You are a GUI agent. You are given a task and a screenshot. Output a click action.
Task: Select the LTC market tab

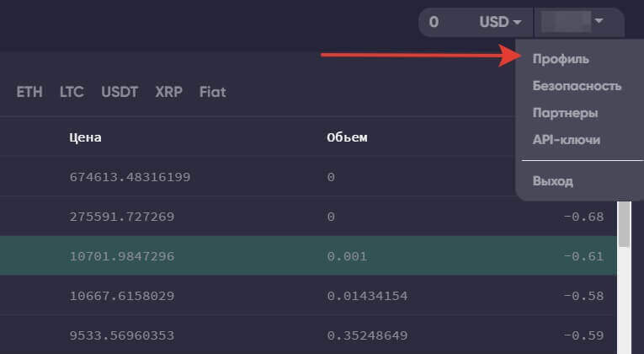pyautogui.click(x=72, y=92)
